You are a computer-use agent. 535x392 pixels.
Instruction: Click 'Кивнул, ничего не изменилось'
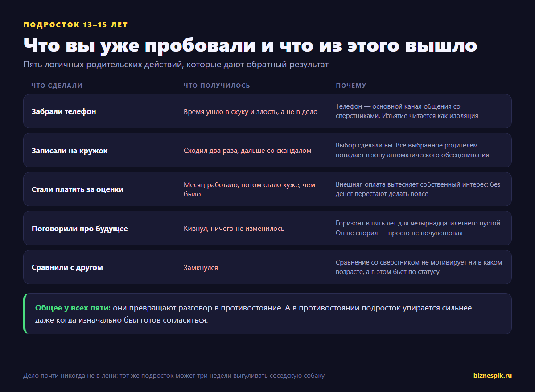[234, 229]
